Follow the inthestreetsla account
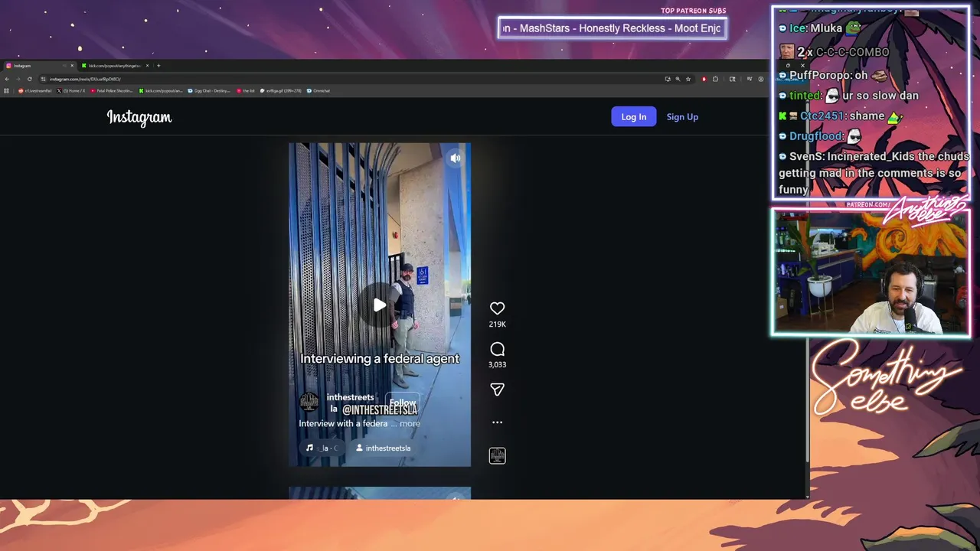This screenshot has height=551, width=980. click(402, 403)
